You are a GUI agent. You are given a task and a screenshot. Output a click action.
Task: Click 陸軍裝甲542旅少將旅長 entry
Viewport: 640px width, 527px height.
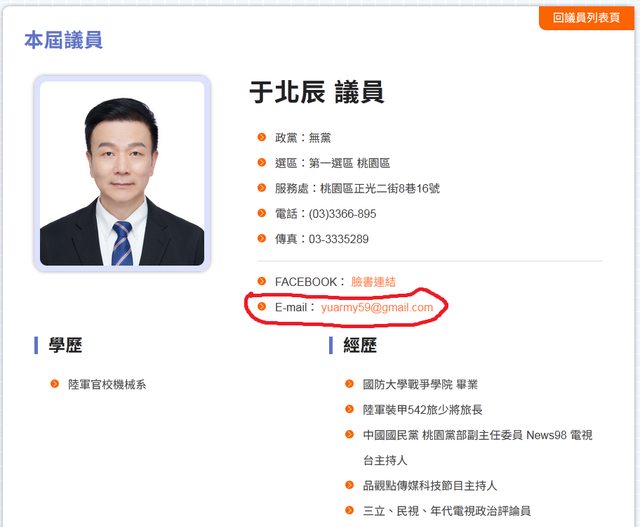coord(422,409)
